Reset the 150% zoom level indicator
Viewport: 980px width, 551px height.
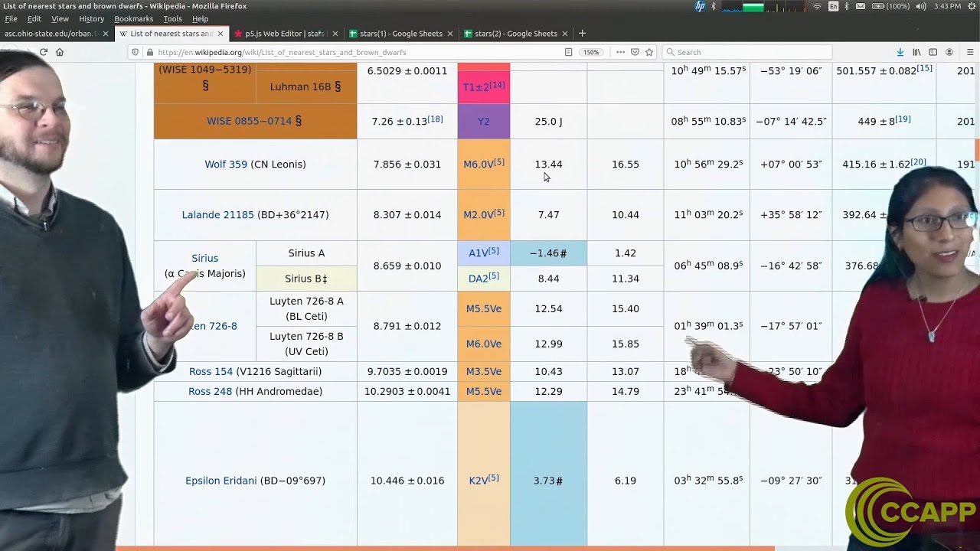click(591, 52)
